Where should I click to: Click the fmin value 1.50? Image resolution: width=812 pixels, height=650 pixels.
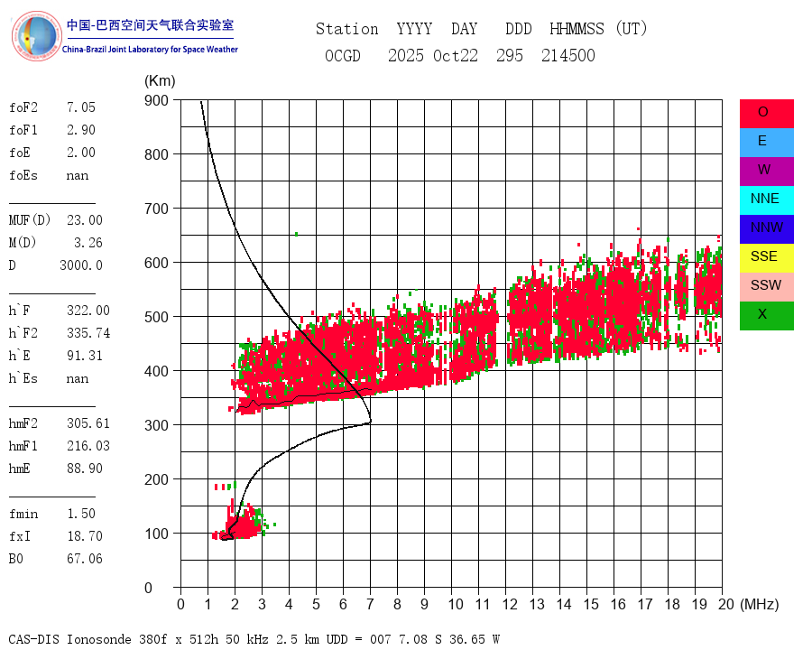81,514
